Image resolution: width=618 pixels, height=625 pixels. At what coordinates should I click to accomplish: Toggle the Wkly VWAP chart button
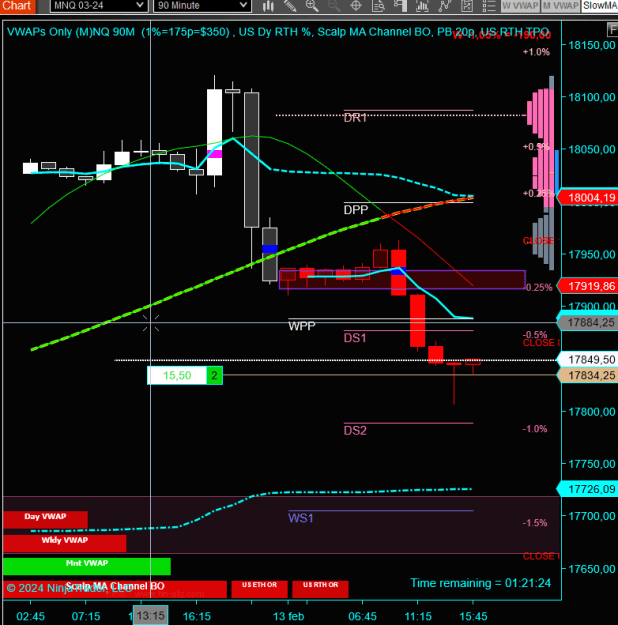(x=65, y=543)
